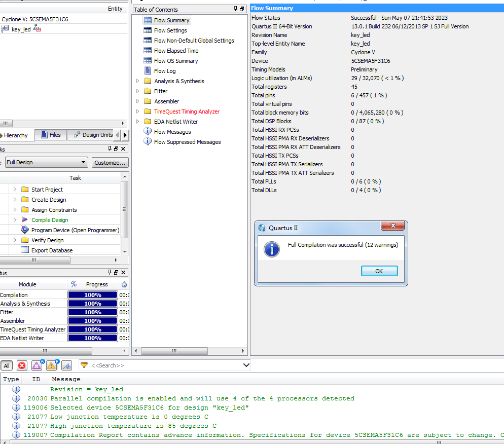The image size is (504, 444).
Task: Expand the TimeQuest Timing Analyzer folder
Action: coord(137,112)
